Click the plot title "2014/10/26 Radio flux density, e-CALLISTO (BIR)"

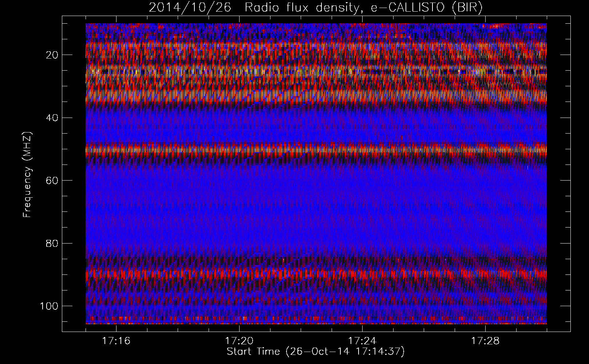tap(316, 8)
